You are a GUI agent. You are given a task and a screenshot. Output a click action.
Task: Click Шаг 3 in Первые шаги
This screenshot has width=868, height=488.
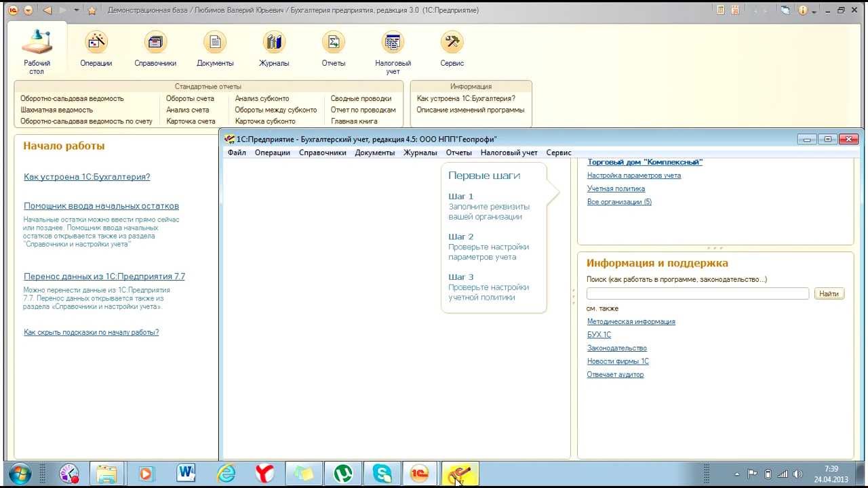click(461, 277)
